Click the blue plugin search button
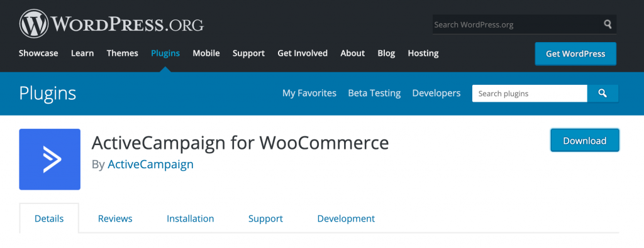Viewport: 644px width, 248px height. click(x=602, y=94)
